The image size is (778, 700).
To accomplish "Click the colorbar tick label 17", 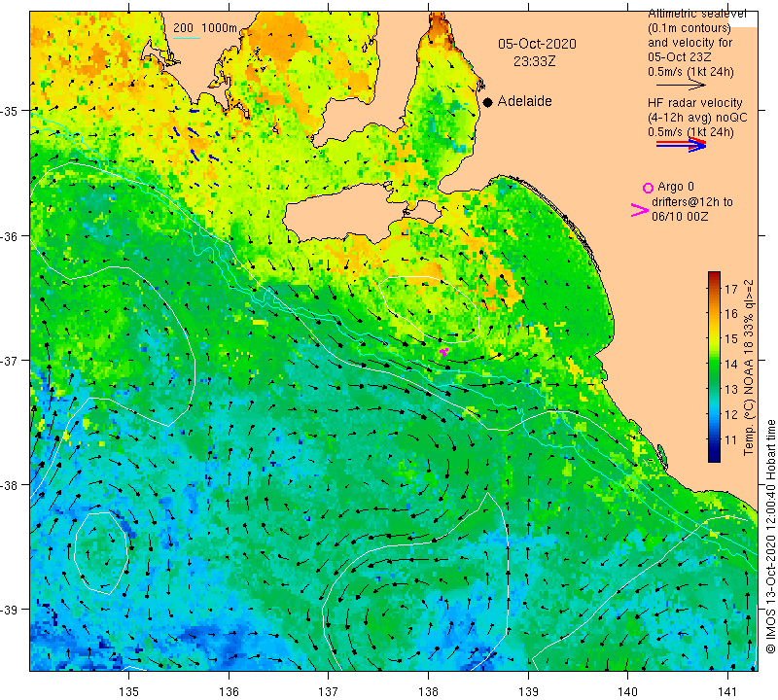I will point(731,288).
